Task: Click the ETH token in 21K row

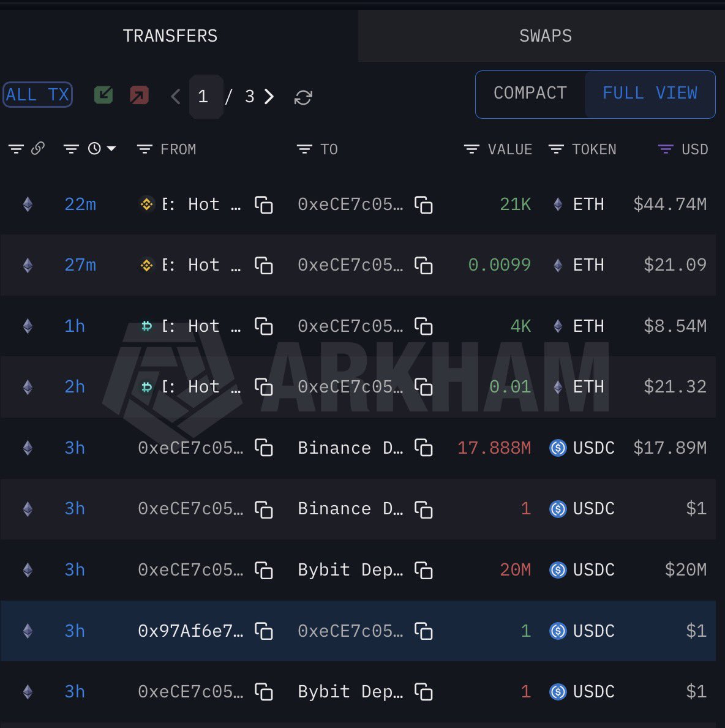Action: pyautogui.click(x=579, y=205)
